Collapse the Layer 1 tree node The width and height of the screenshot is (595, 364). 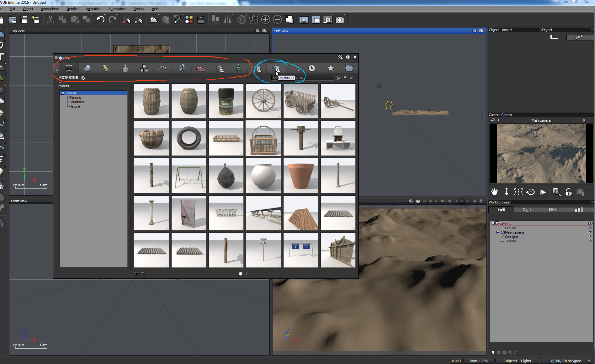(493, 223)
